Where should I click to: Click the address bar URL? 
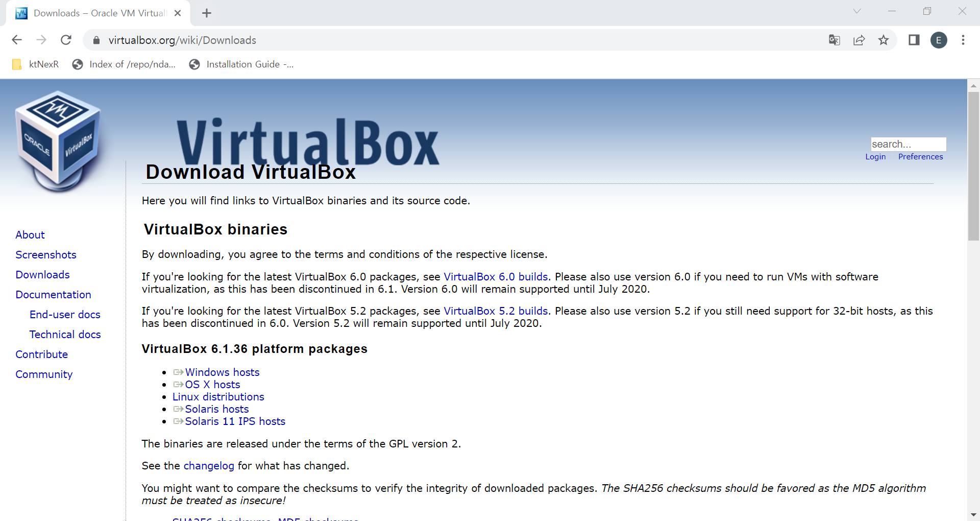[x=182, y=40]
